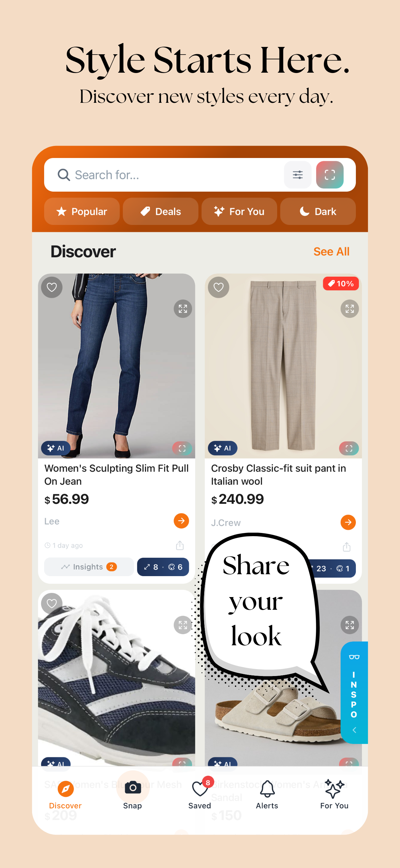Screen dimensions: 400x868
Task: Open visual search on the jeans image
Action: click(182, 448)
